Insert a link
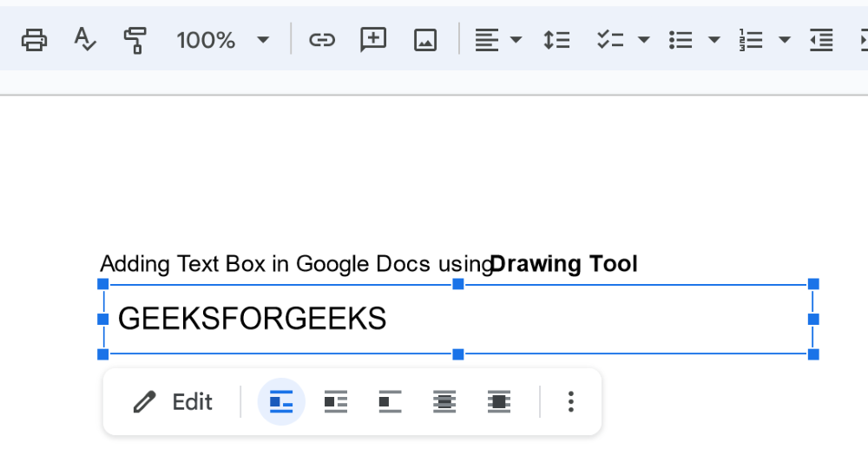868x469 pixels. pos(322,40)
